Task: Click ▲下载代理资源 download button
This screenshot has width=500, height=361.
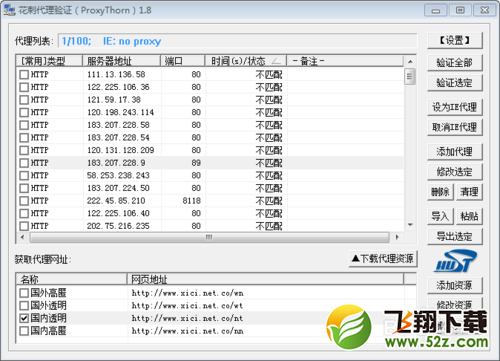Action: click(x=383, y=259)
